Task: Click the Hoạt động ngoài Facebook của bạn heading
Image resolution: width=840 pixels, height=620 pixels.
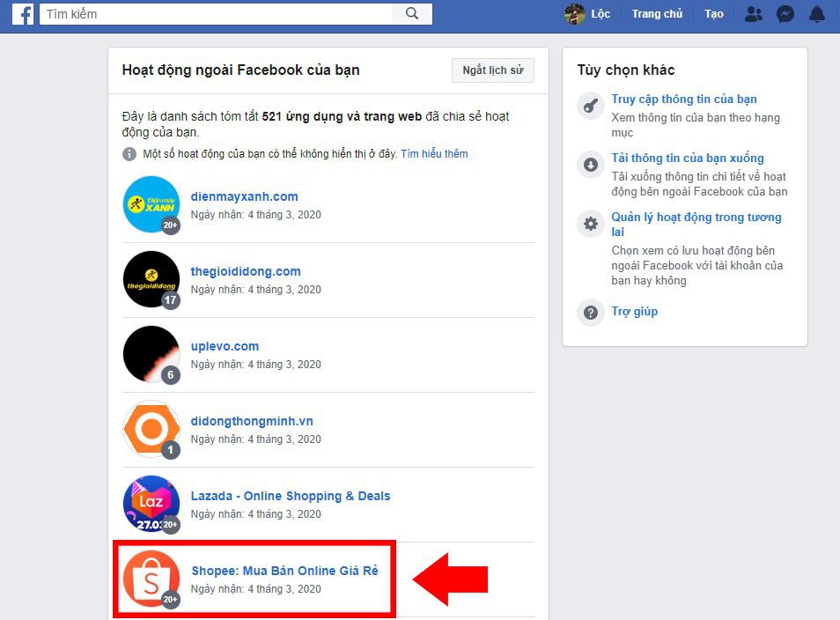Action: coord(240,70)
